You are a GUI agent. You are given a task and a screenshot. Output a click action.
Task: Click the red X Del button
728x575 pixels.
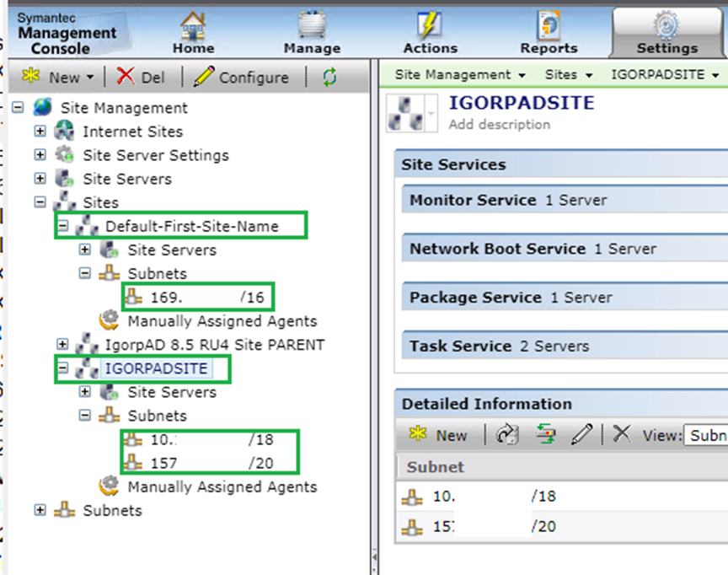(x=140, y=77)
